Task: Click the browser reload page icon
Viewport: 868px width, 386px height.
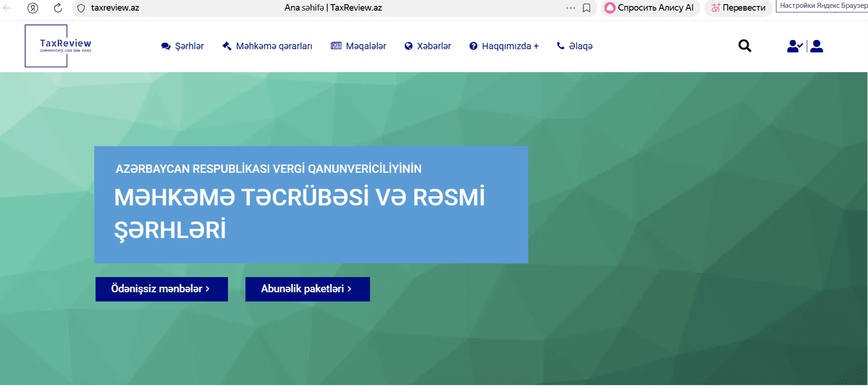Action: tap(58, 8)
